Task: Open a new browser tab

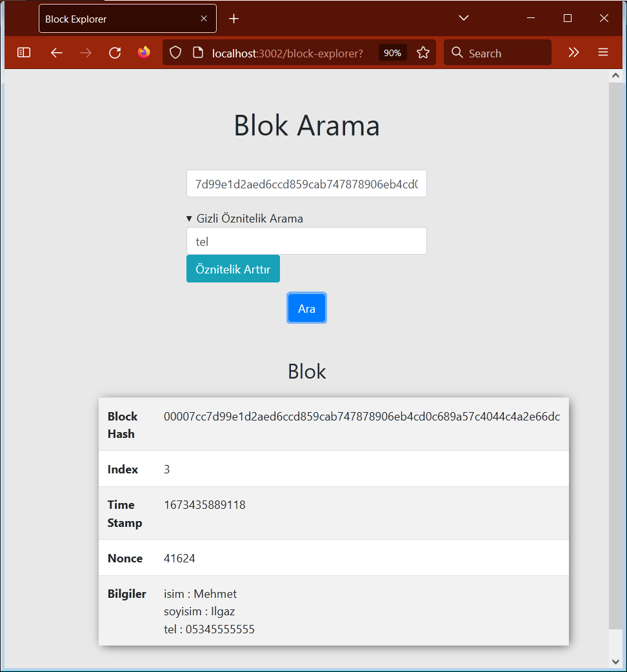Action: (234, 18)
